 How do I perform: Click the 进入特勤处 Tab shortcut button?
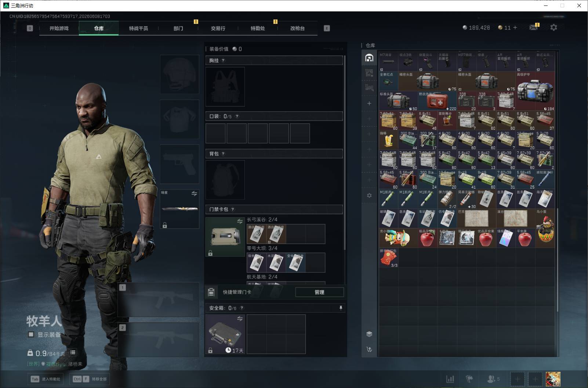pos(46,379)
